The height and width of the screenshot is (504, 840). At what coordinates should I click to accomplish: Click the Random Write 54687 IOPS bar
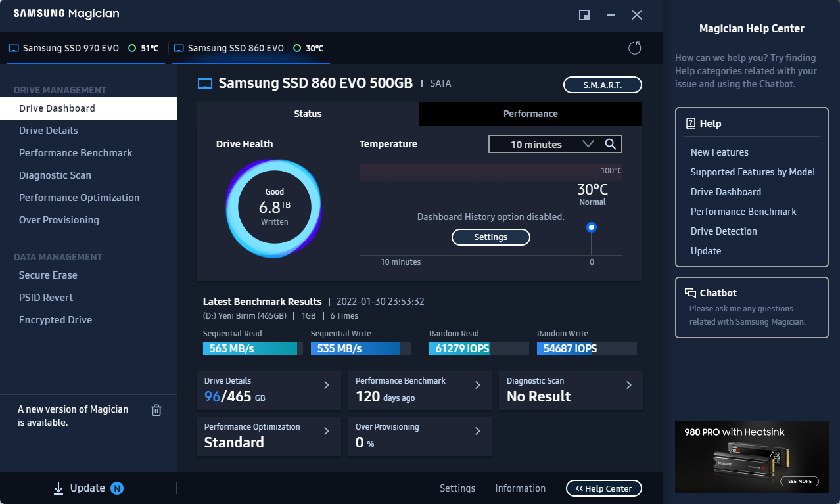[x=587, y=348]
